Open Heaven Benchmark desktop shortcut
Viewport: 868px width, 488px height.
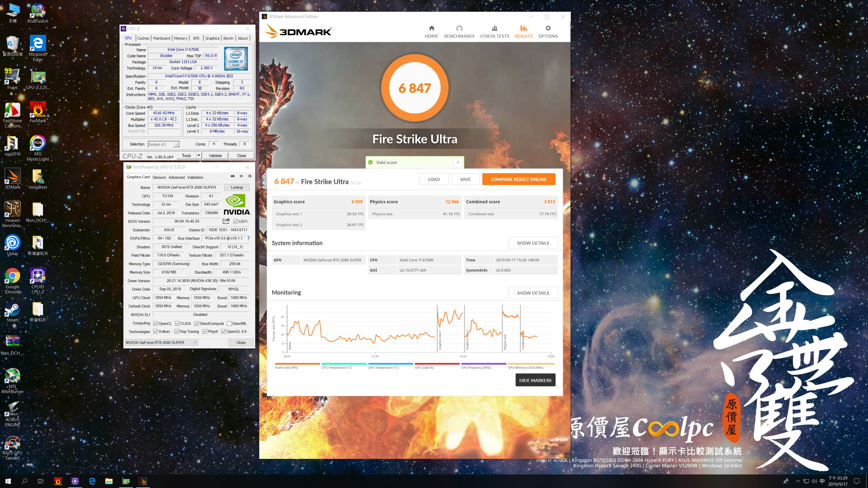point(12,214)
